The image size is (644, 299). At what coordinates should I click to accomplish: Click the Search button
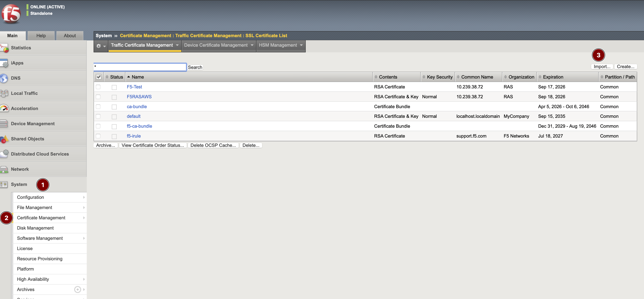coord(195,67)
